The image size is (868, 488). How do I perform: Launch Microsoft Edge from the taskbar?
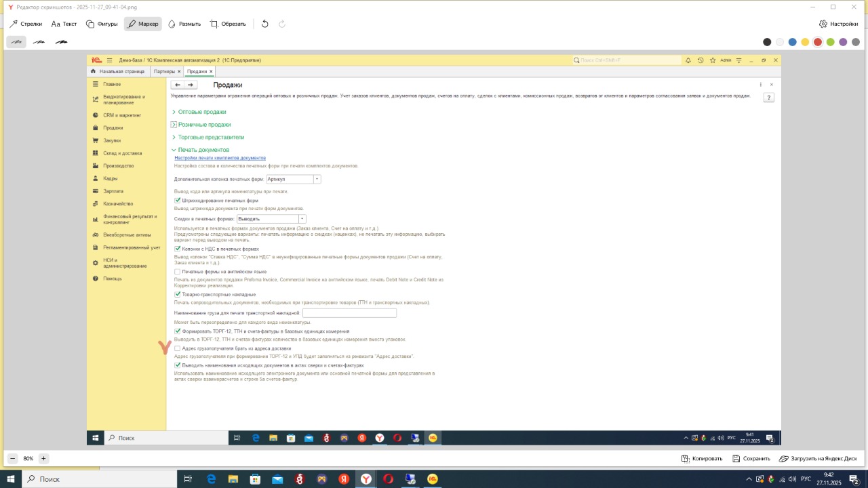(x=211, y=479)
